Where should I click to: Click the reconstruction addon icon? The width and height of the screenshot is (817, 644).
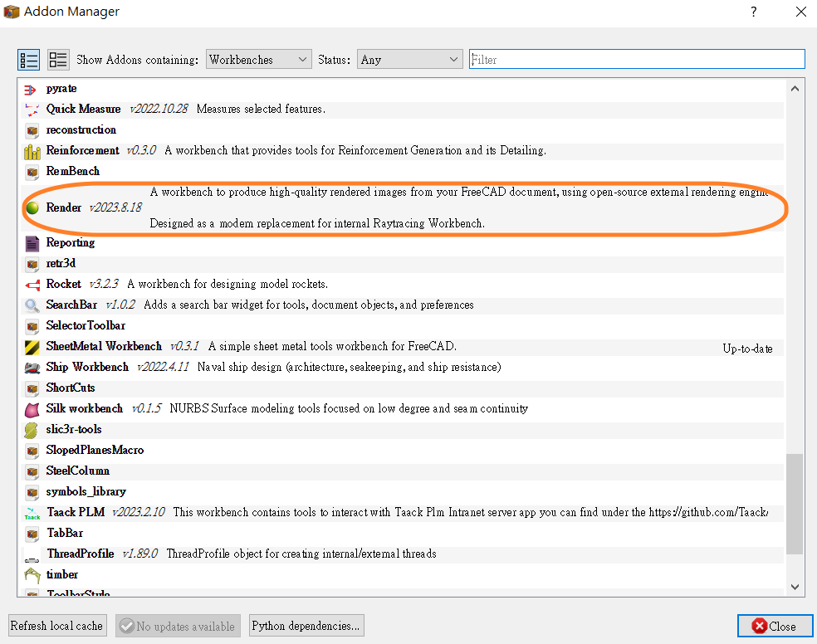(32, 130)
